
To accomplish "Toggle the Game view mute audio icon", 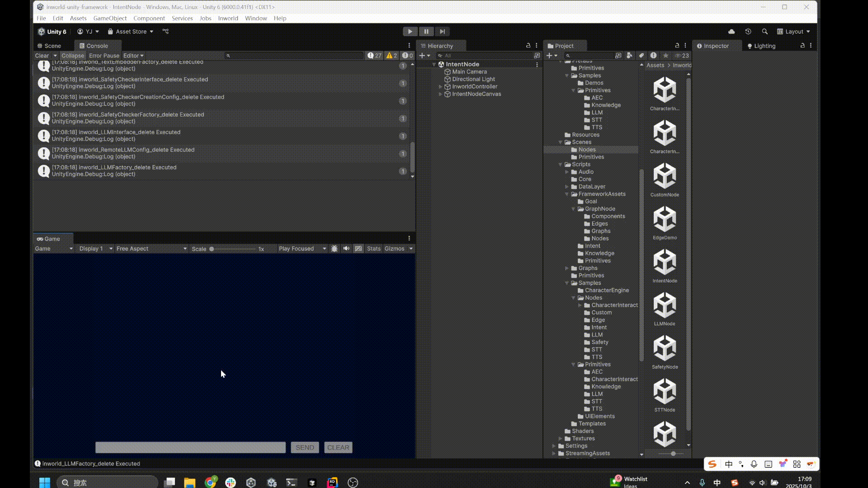I will 346,249.
